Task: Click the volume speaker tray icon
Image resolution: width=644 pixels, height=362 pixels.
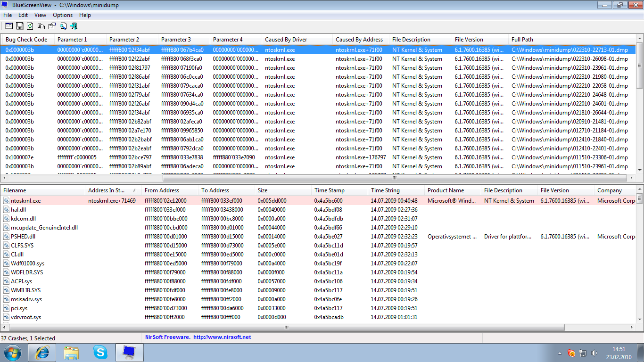Action: pyautogui.click(x=594, y=353)
